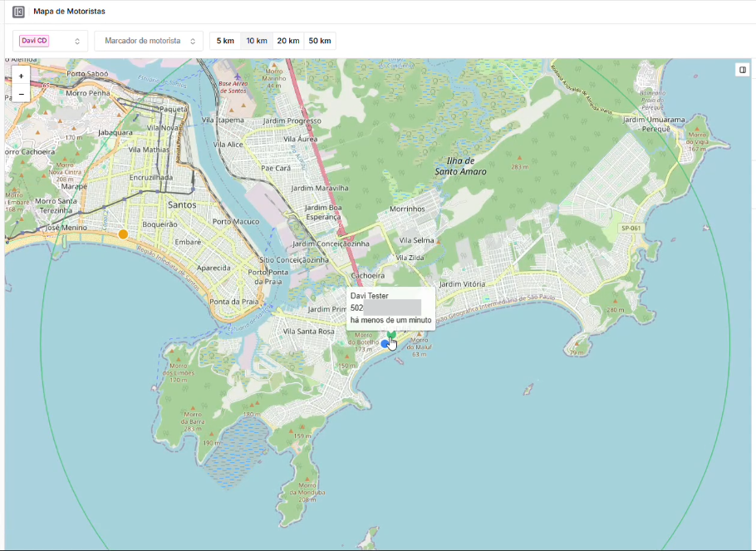Click the Jardim Progresso label
The image size is (756, 551).
(292, 121)
